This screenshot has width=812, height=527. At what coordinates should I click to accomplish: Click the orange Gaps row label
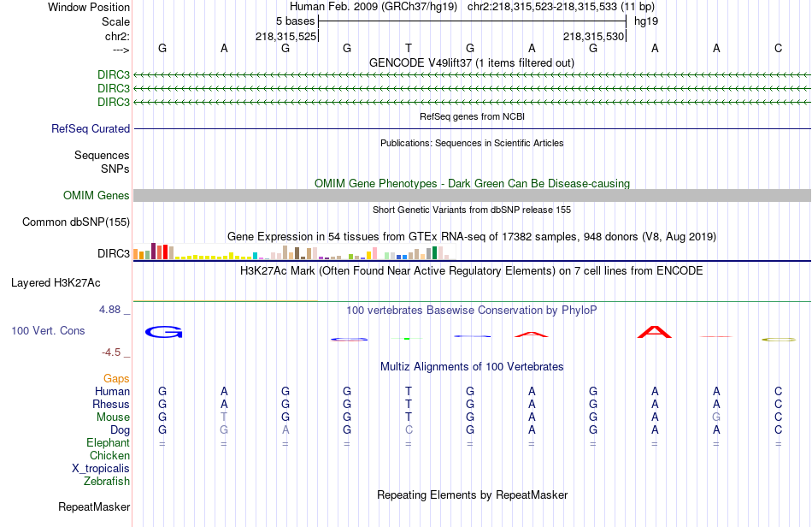click(116, 379)
